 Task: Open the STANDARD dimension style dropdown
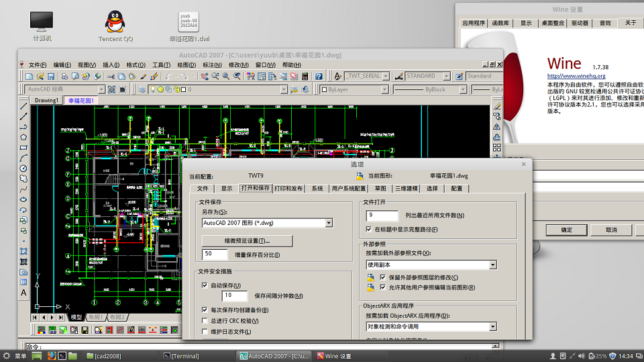(x=447, y=76)
